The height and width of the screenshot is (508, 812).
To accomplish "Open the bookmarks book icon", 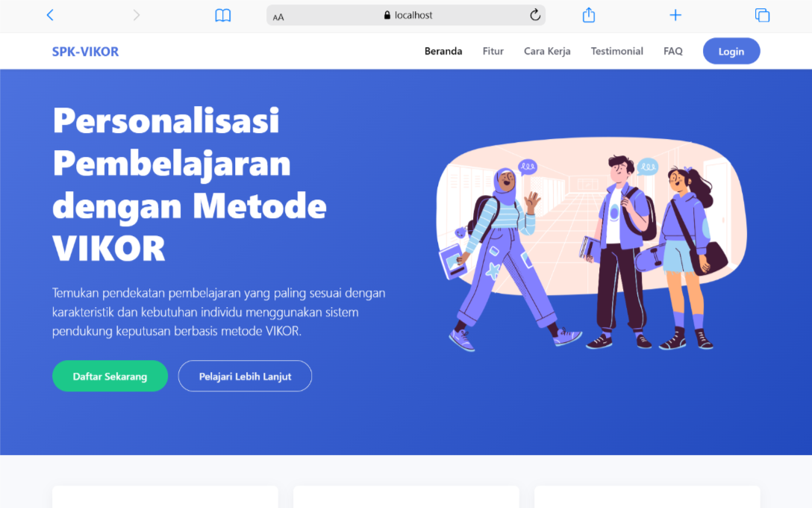I will (x=222, y=15).
